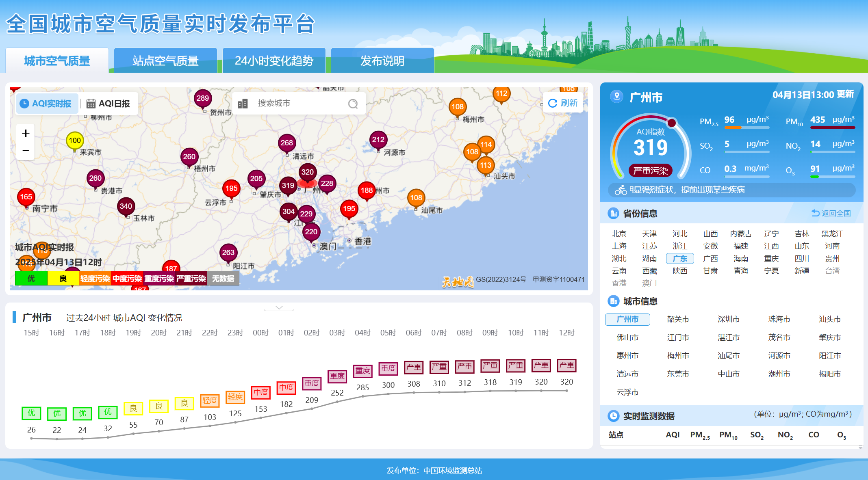Collapse the chart panel chevron

pyautogui.click(x=279, y=307)
